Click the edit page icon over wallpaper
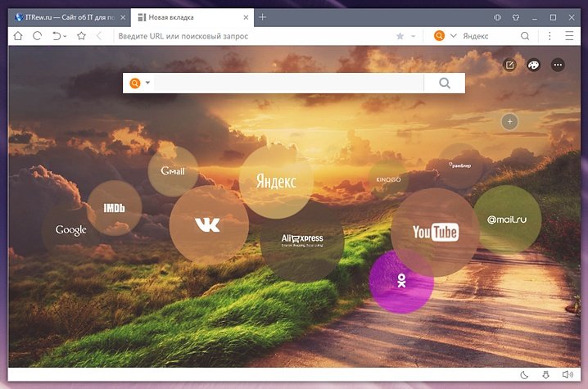Screen dimensions: 588x389 coord(509,66)
